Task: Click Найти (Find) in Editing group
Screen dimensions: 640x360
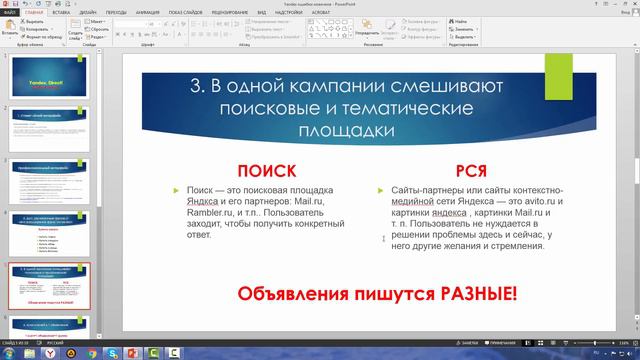Action: 458,21
